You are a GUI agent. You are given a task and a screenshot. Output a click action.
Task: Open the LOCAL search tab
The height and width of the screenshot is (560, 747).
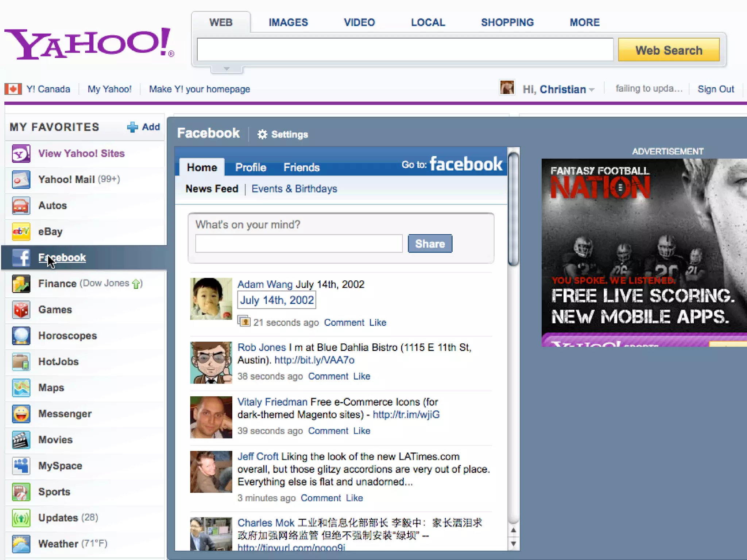[x=428, y=22]
